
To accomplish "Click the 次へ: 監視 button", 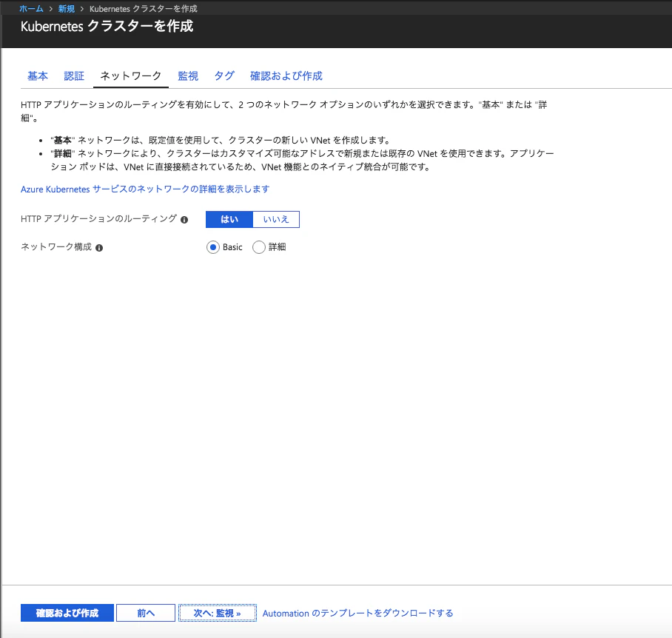I will [x=218, y=613].
